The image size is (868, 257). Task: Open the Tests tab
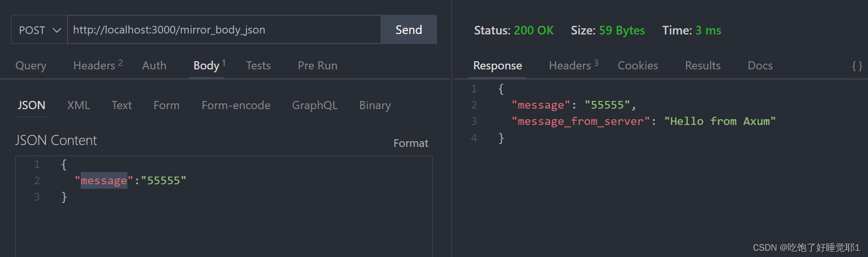[x=259, y=66]
